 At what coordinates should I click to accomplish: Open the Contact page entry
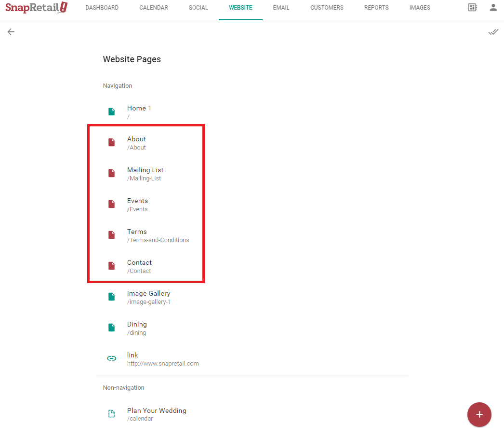coord(139,266)
